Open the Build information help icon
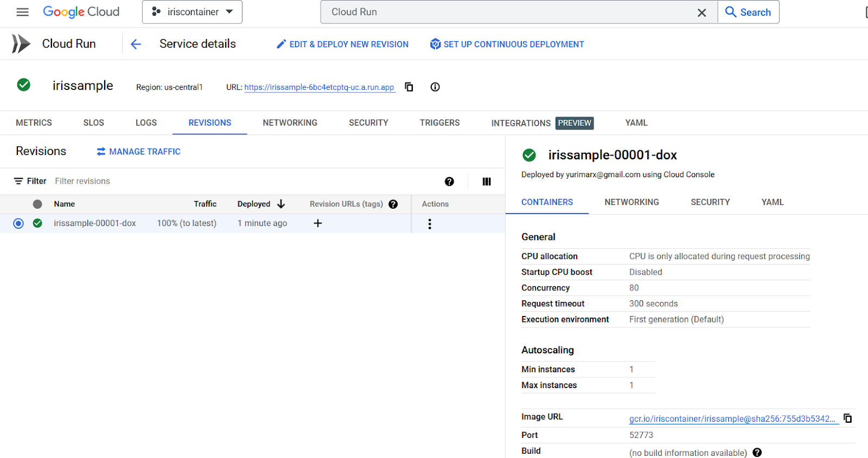868x458 pixels. [x=757, y=453]
